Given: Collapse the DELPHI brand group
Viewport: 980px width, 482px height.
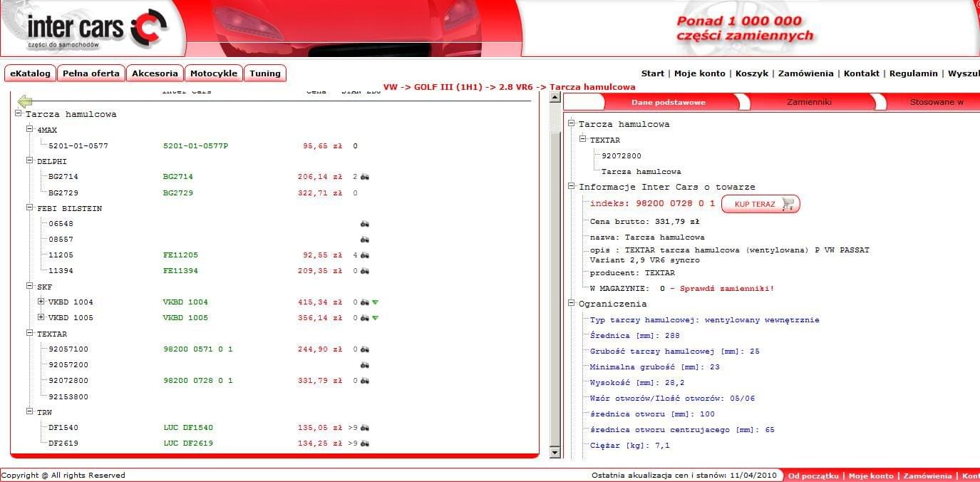Looking at the screenshot, I should point(30,161).
